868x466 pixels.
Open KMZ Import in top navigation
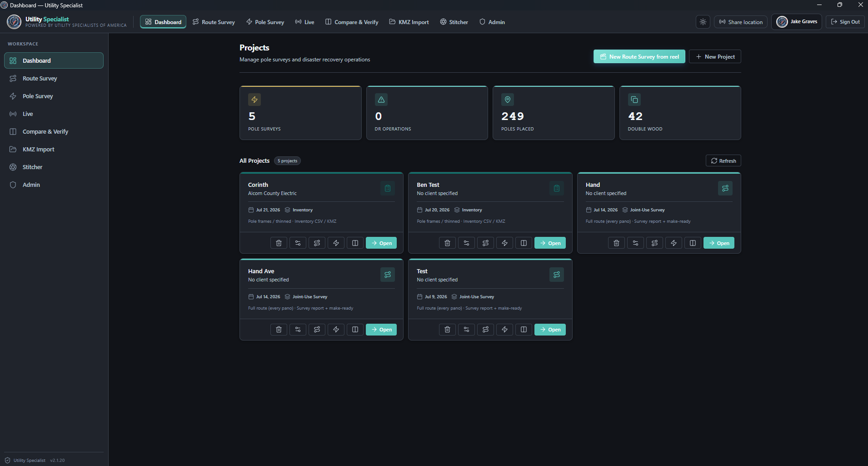409,22
